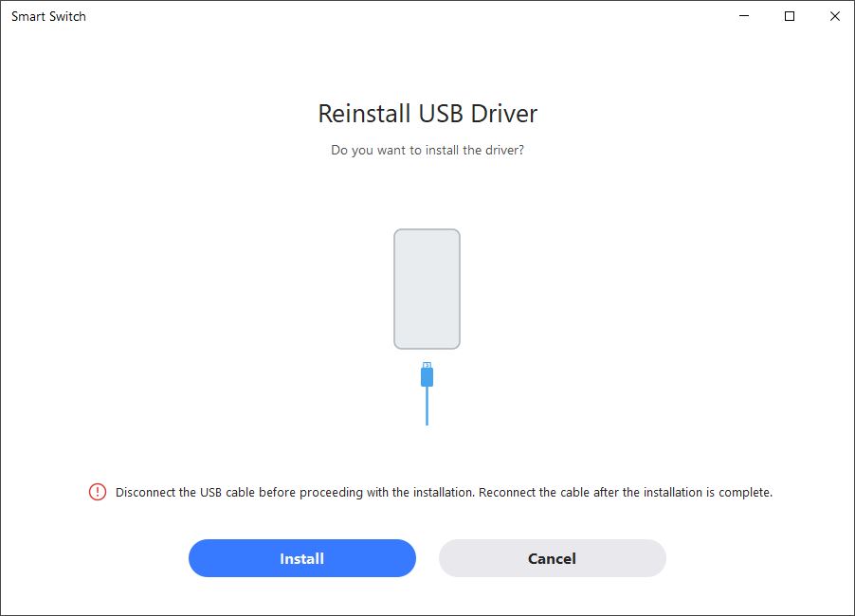Click the red exclamation warning icon
The width and height of the screenshot is (855, 616).
pos(98,492)
